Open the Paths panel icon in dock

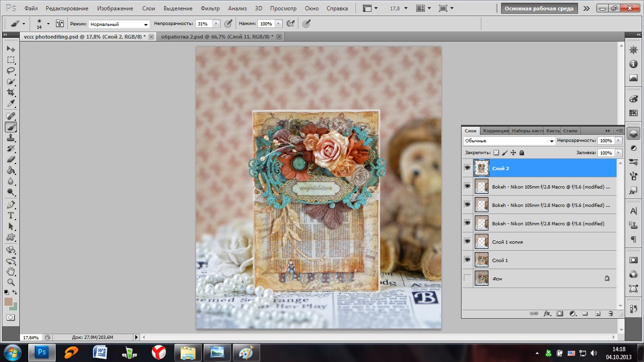[x=633, y=288]
